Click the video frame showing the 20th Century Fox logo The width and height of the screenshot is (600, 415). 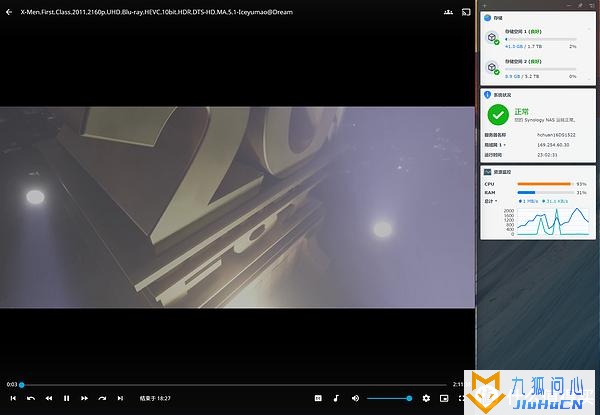pos(237,207)
